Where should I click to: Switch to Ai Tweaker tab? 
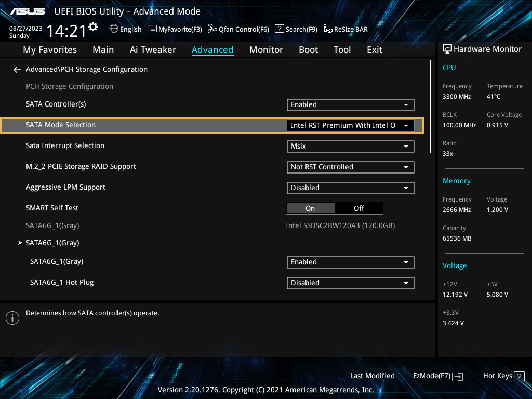153,50
